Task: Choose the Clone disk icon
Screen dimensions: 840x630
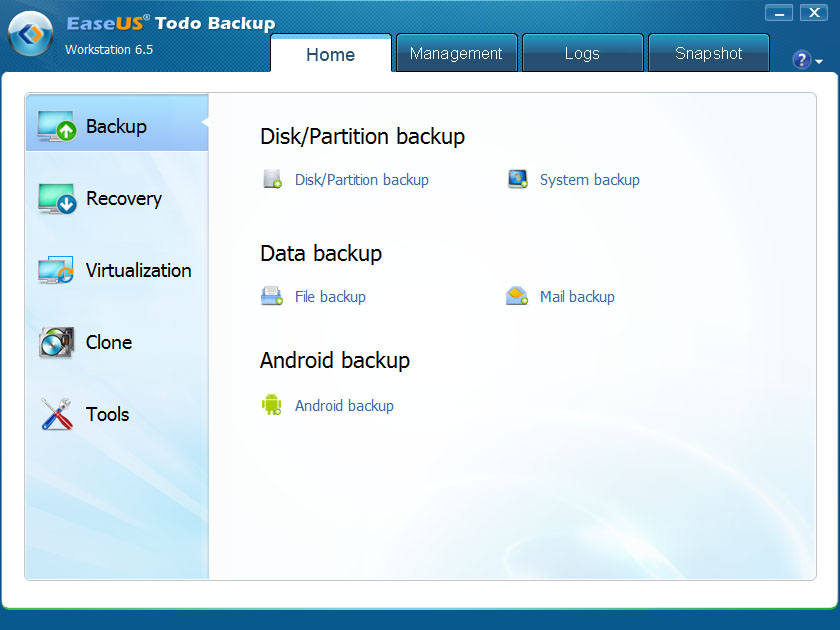Action: (56, 342)
